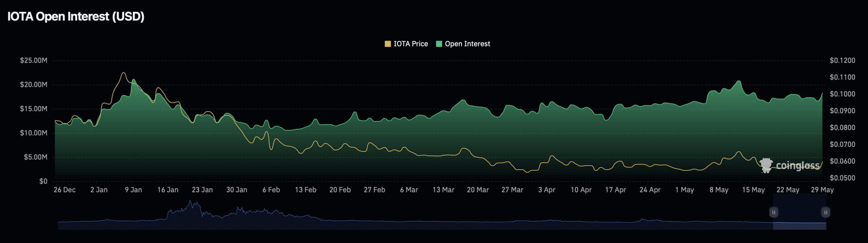Click the 27 Mar date label

(x=512, y=190)
